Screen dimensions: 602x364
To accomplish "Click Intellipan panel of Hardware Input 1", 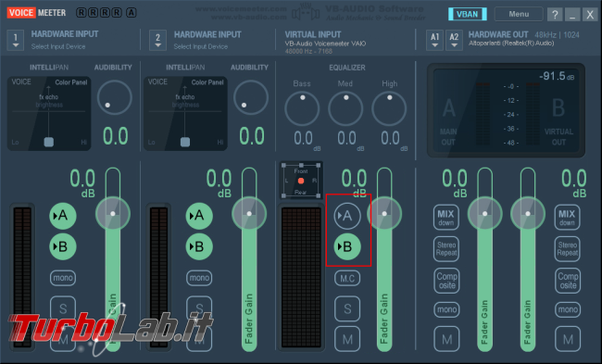I will point(49,113).
